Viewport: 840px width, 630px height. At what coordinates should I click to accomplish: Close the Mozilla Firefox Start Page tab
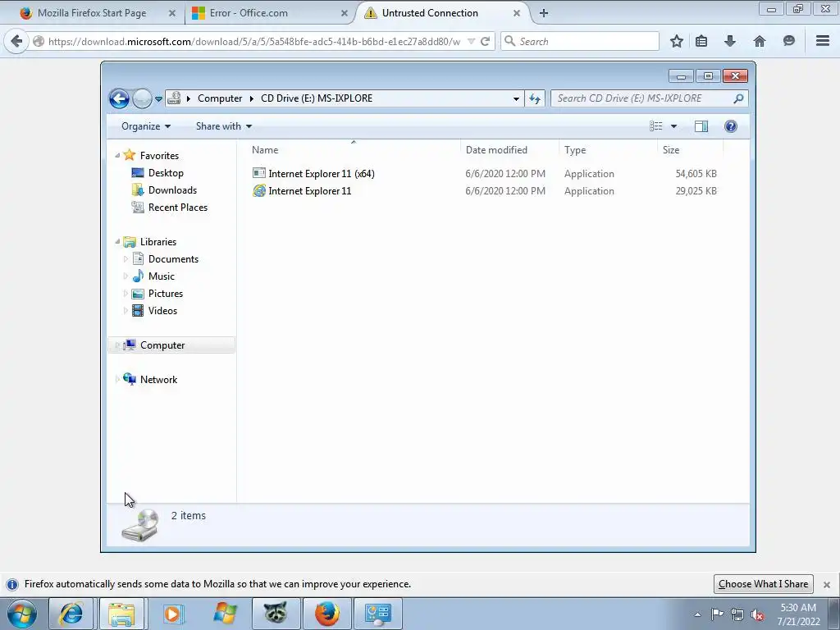(x=172, y=13)
